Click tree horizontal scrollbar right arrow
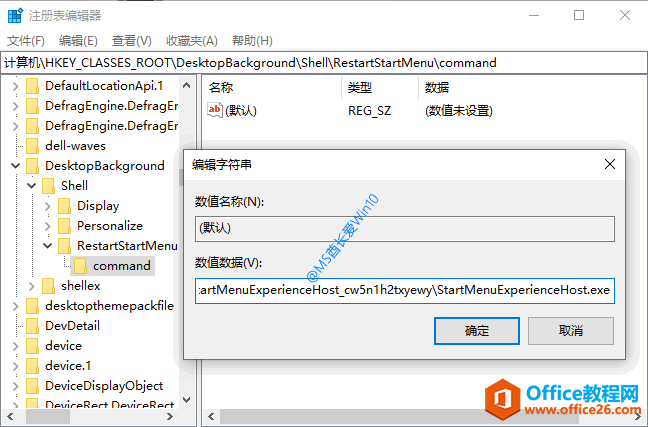The height and width of the screenshot is (427, 648). click(170, 417)
